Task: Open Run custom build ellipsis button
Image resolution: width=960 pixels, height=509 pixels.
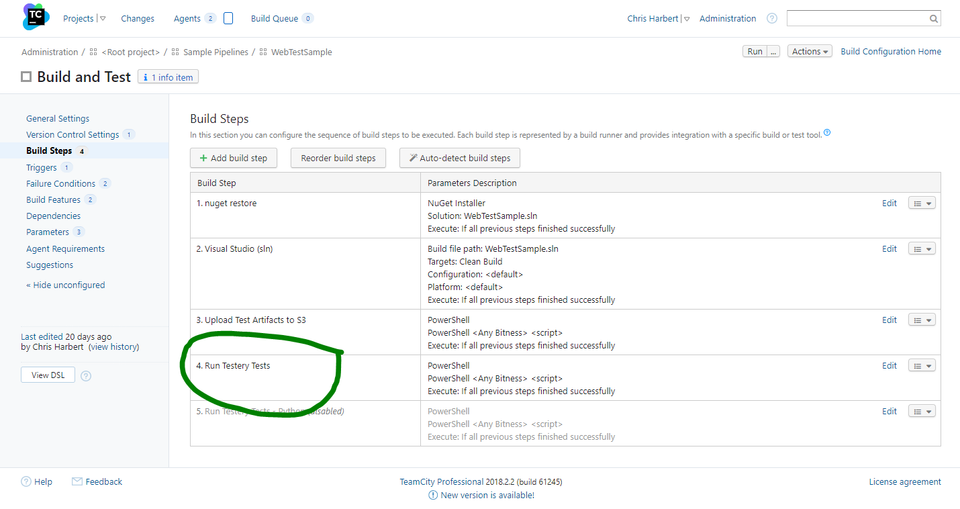Action: (x=773, y=51)
